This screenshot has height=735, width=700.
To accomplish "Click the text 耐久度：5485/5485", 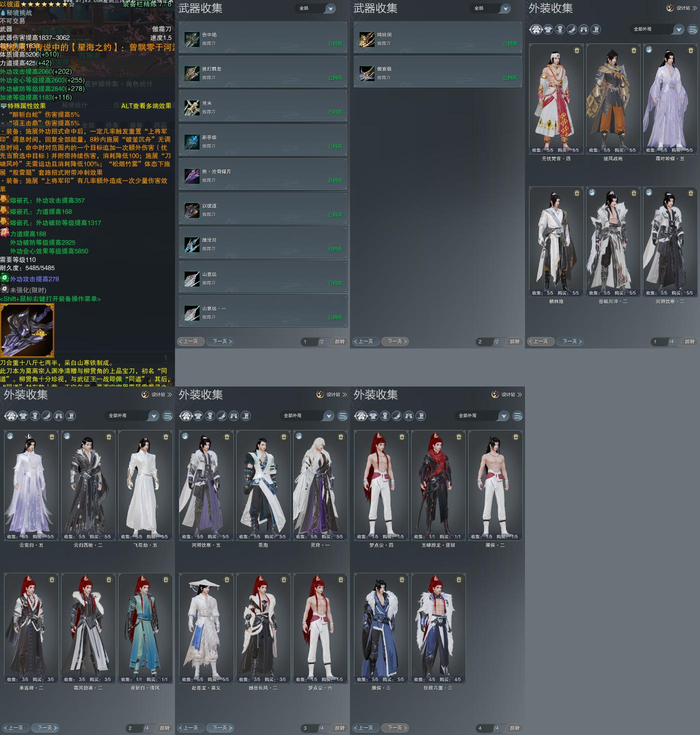I will point(27,267).
